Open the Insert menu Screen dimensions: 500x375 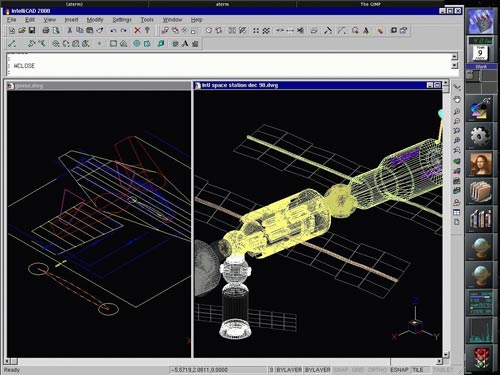(71, 20)
